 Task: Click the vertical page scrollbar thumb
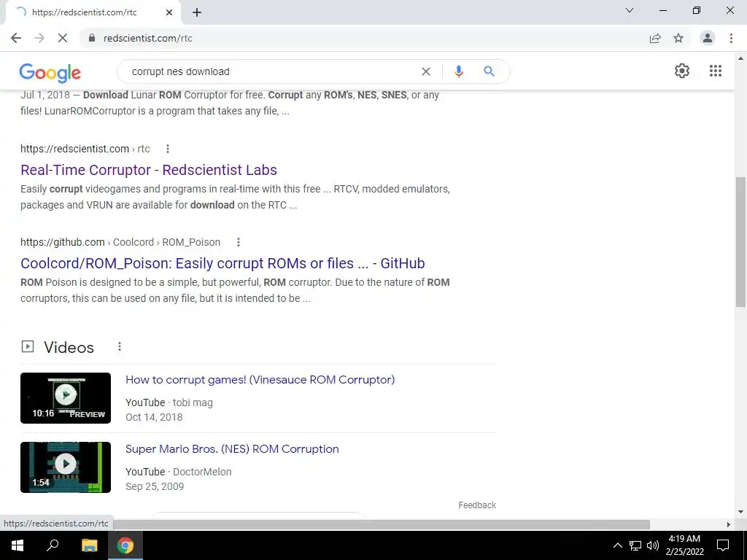pos(740,242)
